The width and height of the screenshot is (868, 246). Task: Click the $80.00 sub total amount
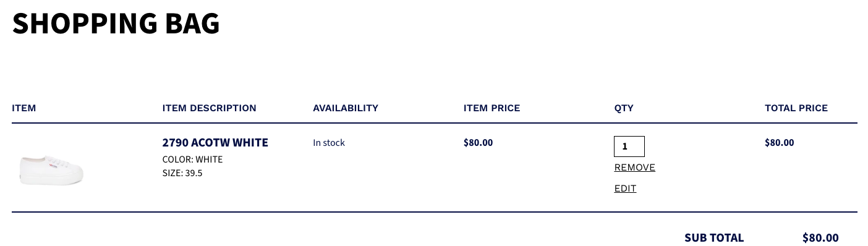(x=820, y=238)
